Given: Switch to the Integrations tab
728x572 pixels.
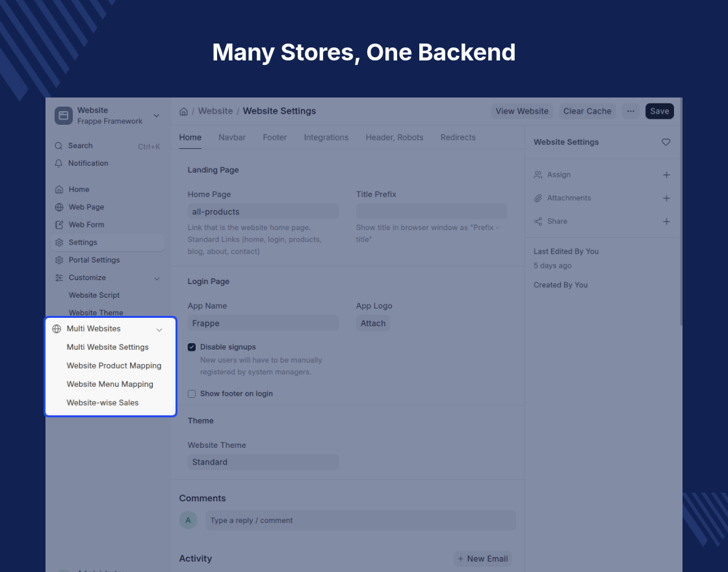Looking at the screenshot, I should coord(326,137).
